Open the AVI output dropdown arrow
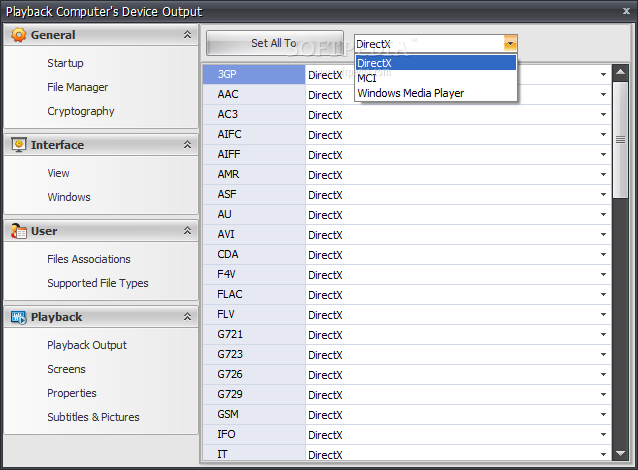Image resolution: width=638 pixels, height=470 pixels. (x=603, y=235)
